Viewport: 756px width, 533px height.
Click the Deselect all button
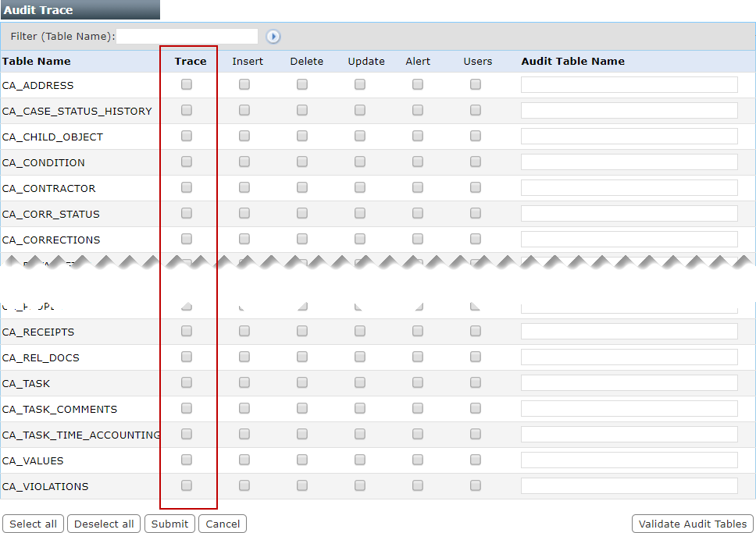(104, 524)
